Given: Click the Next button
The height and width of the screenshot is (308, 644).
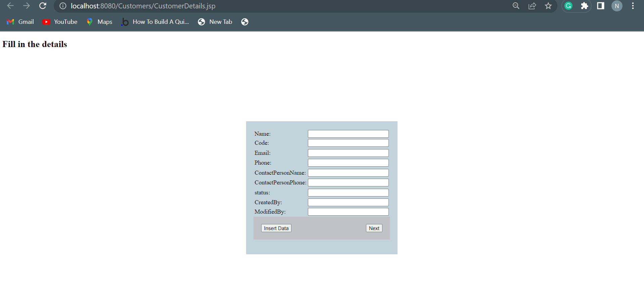Looking at the screenshot, I should tap(374, 228).
